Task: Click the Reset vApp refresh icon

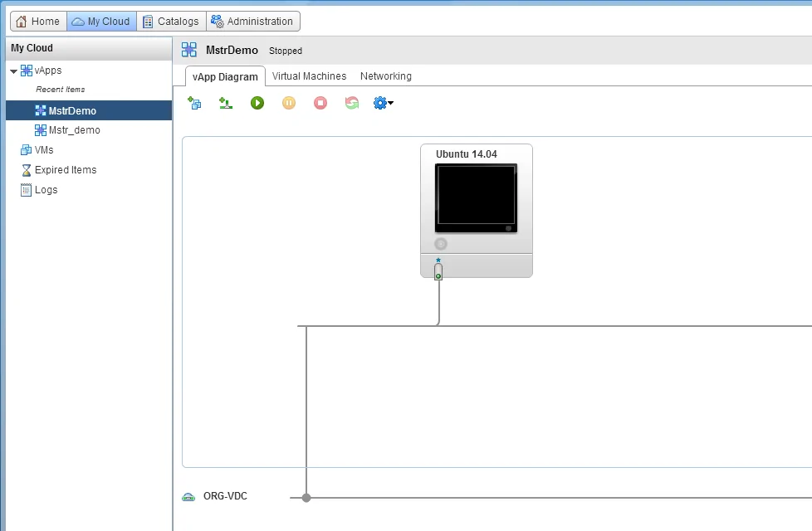Action: tap(351, 103)
